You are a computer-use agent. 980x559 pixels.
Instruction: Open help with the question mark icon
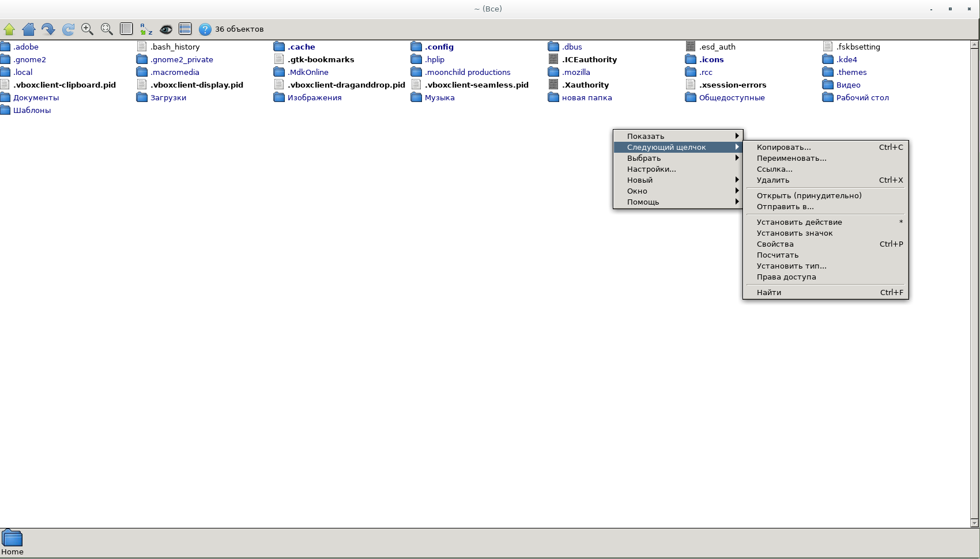click(205, 29)
